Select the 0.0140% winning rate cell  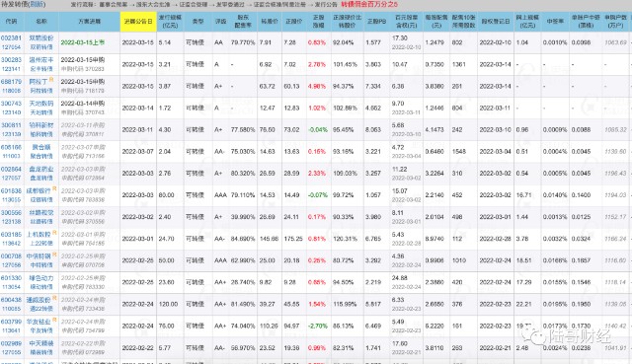[555, 195]
